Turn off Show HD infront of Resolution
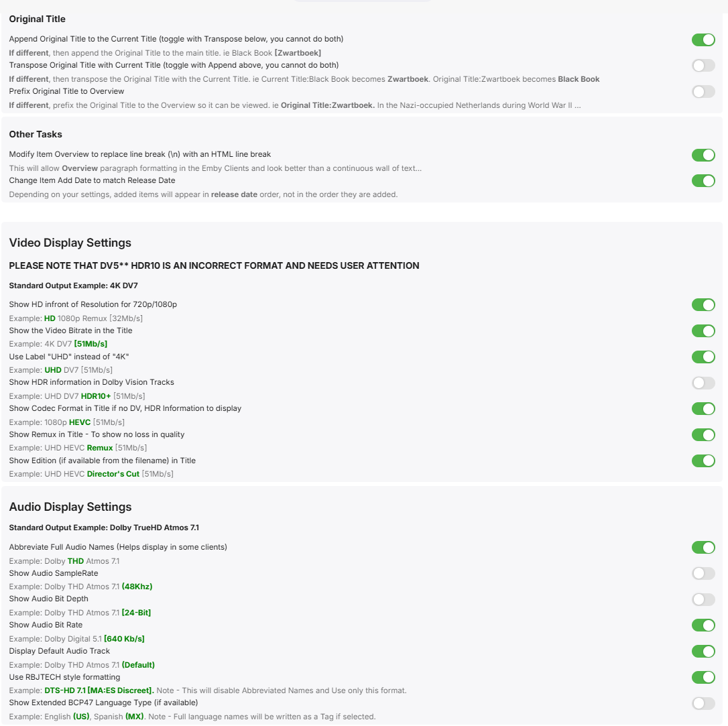728x726 pixels. pyautogui.click(x=703, y=305)
